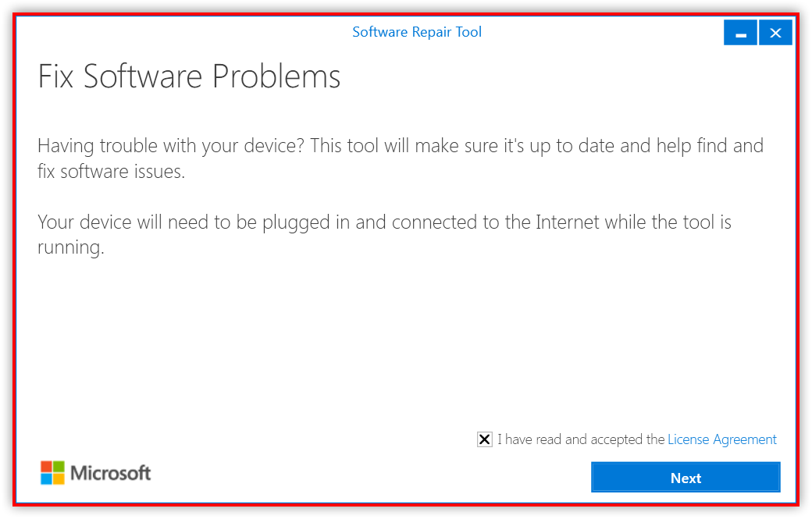The width and height of the screenshot is (812, 519).
Task: Click the Fix Software Problems heading
Action: click(189, 76)
